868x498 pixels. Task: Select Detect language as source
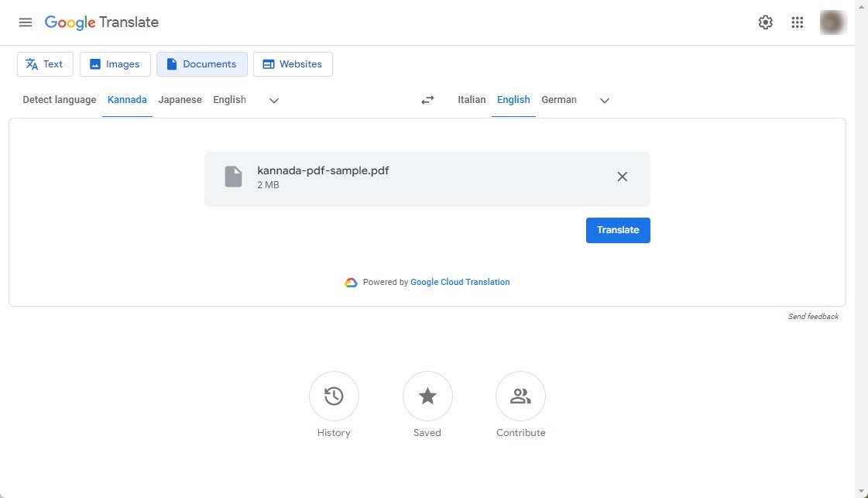click(x=59, y=99)
